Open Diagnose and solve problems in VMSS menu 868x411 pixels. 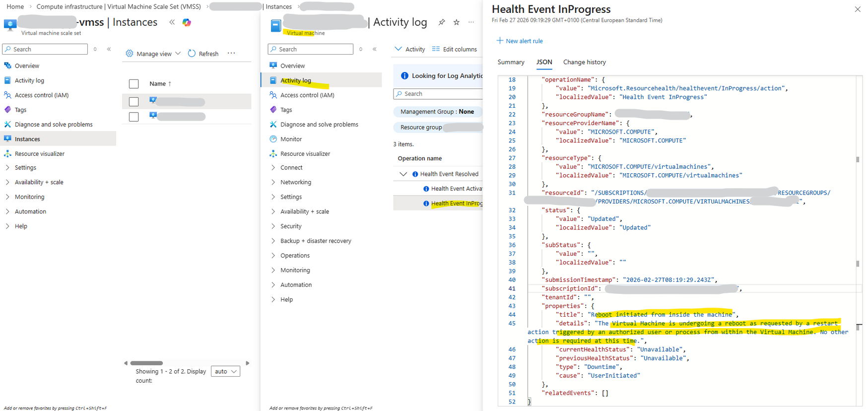[x=54, y=125]
